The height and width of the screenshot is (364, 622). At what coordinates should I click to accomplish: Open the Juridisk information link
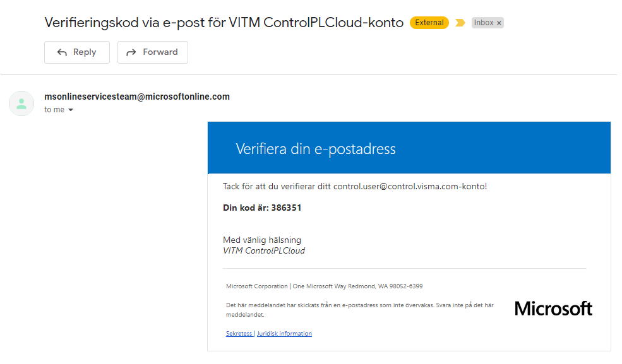coord(284,334)
